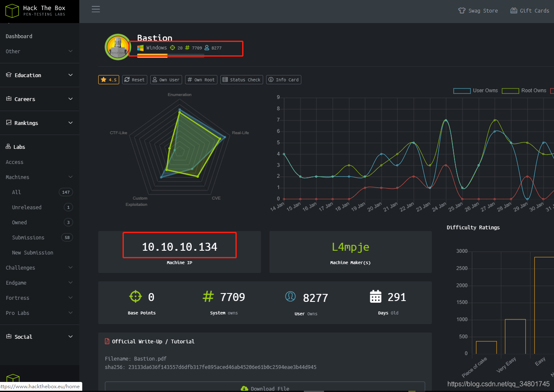
Task: Click the Enumeration radar chart label
Action: 180,95
